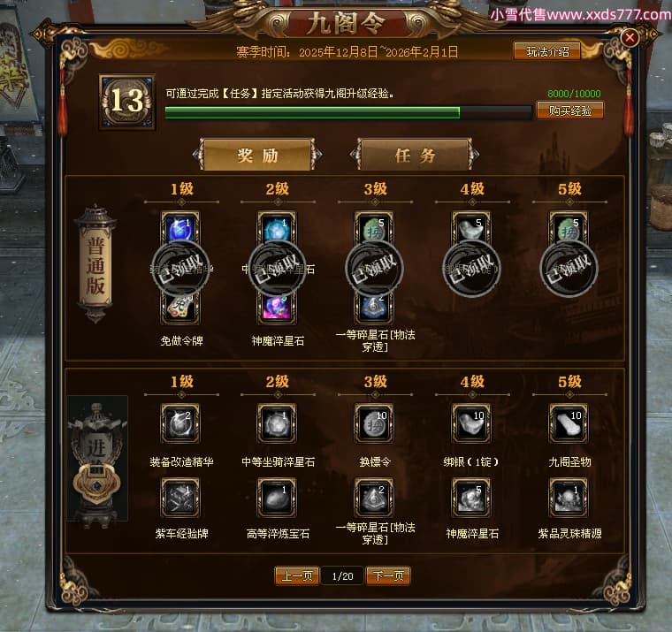Select the 中等坐骑淬星石 reward icon
672x632 pixels.
tap(277, 423)
